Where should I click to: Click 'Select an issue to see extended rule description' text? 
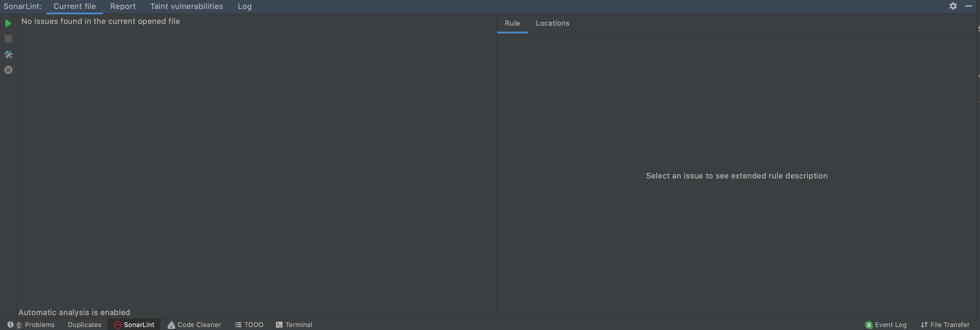point(736,176)
